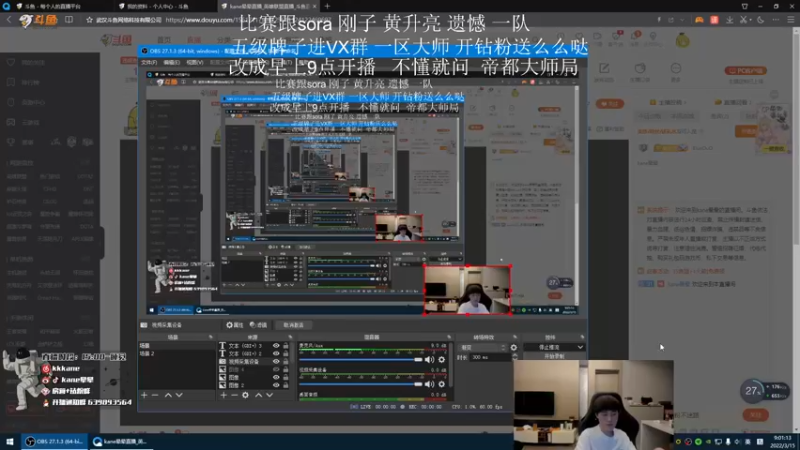Toggle visibility of 文本 (GDI+) 3 source
The width and height of the screenshot is (800, 450).
[x=276, y=345]
